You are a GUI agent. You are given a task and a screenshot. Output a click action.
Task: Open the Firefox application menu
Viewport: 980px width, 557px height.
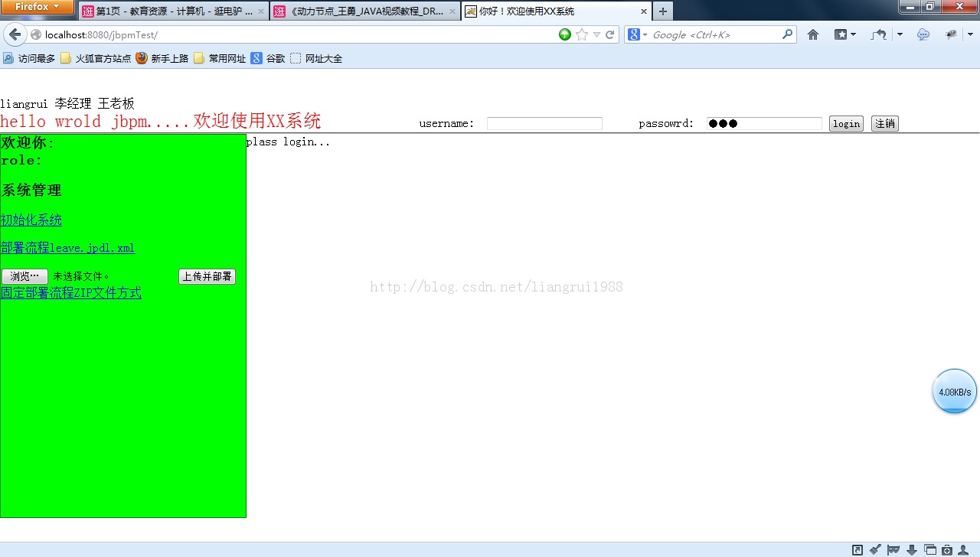point(38,7)
